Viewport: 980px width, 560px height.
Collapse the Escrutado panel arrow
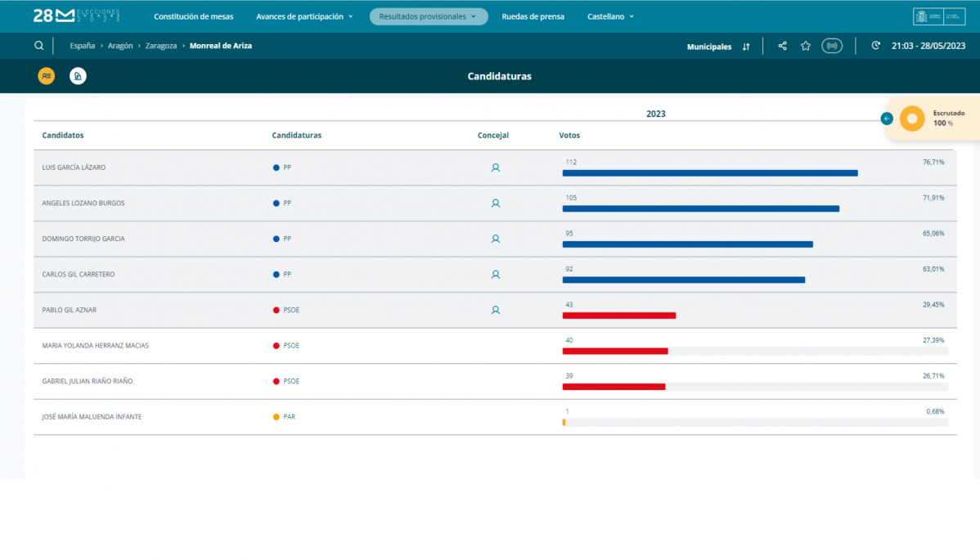pyautogui.click(x=886, y=119)
